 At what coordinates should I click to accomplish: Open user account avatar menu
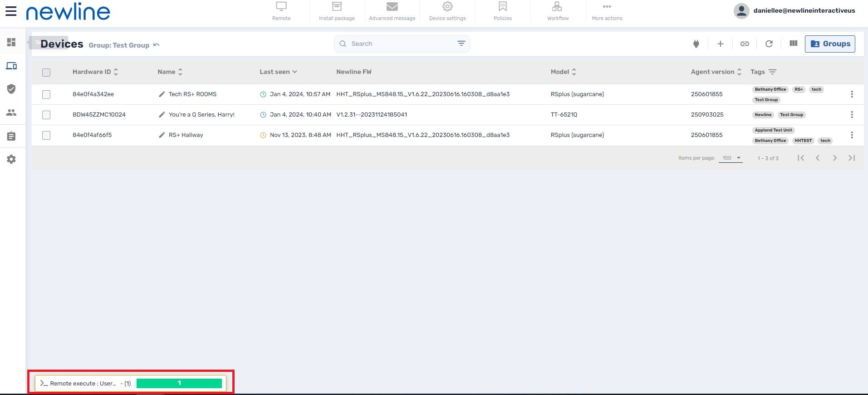741,11
